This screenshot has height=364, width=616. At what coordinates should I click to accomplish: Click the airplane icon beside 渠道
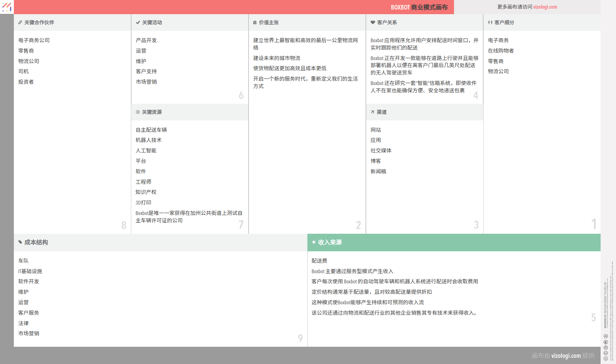tap(372, 112)
